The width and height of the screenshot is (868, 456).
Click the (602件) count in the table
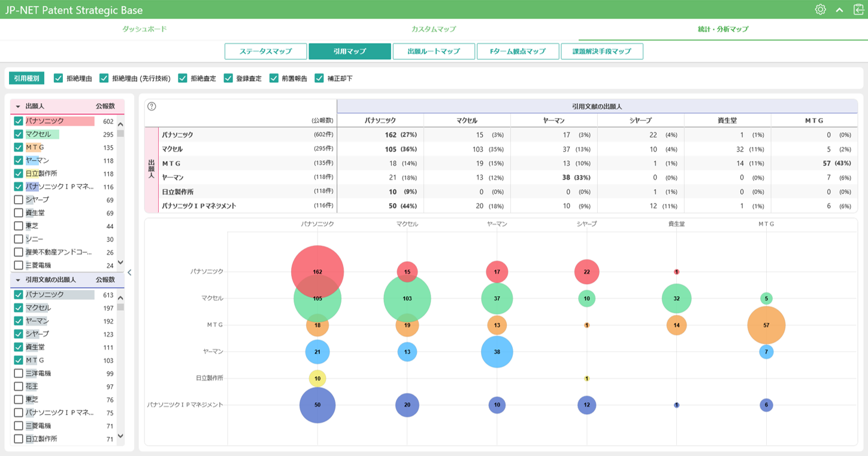(323, 135)
